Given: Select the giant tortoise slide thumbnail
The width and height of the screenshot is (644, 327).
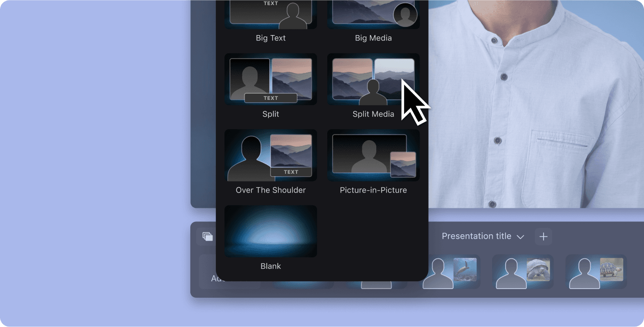Looking at the screenshot, I should (523, 272).
